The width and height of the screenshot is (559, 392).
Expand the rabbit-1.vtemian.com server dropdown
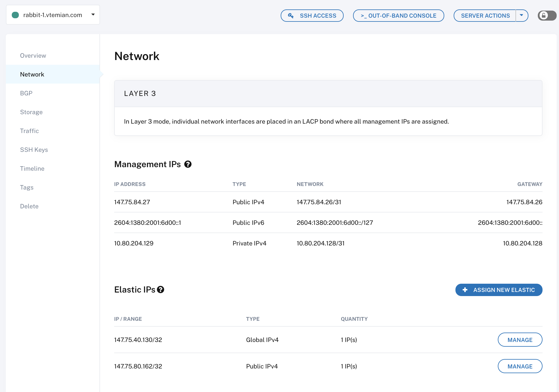point(93,14)
